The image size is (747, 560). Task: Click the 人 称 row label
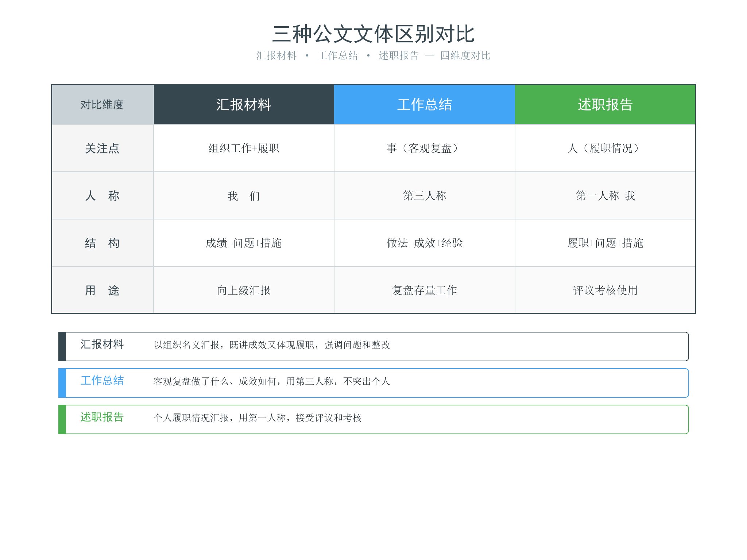102,196
